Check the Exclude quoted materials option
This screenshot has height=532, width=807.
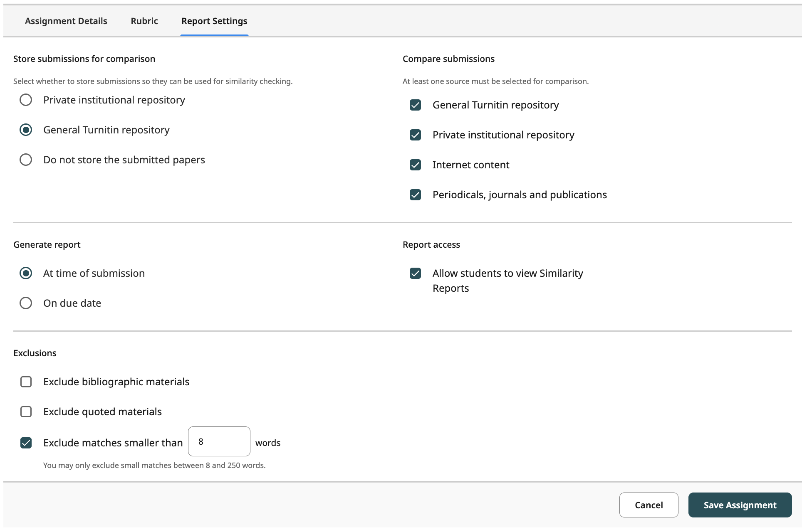26,411
